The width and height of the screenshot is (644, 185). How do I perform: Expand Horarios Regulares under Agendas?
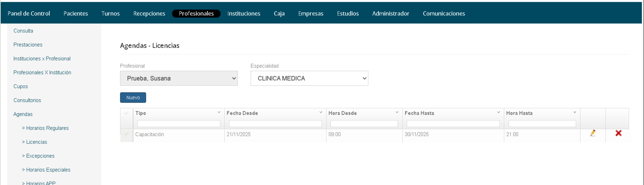pos(47,128)
